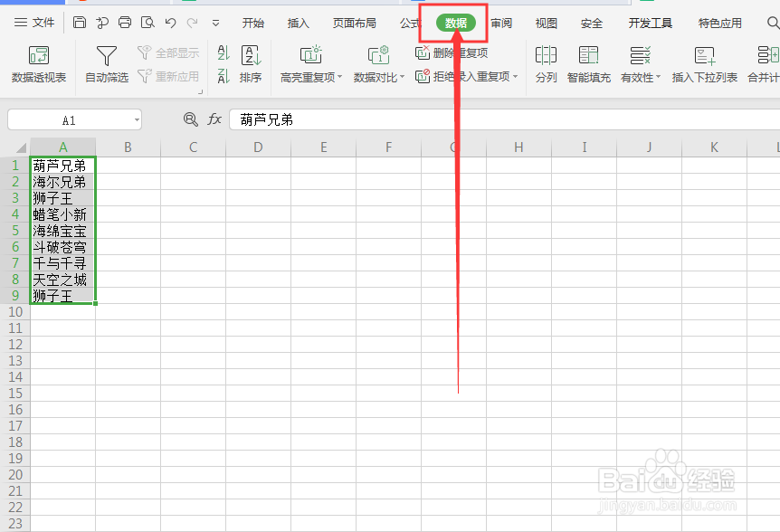Select row 20 header
The width and height of the screenshot is (780, 532).
point(14,474)
